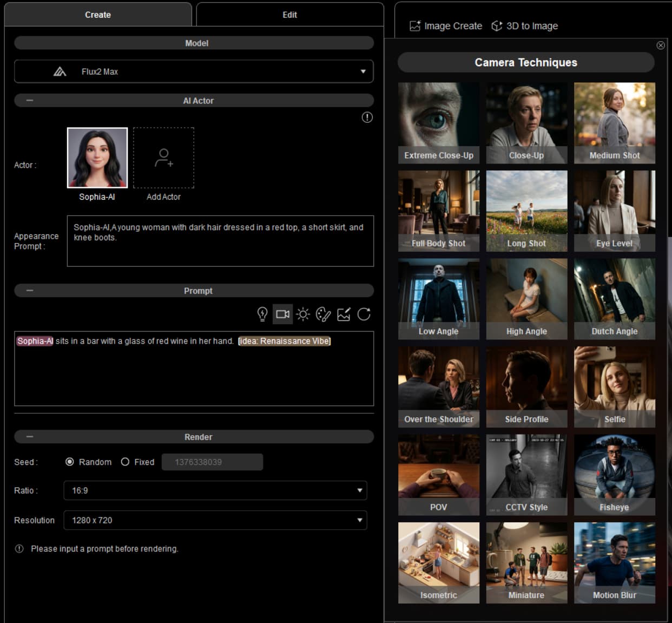Select the Random seed radio button

[70, 462]
